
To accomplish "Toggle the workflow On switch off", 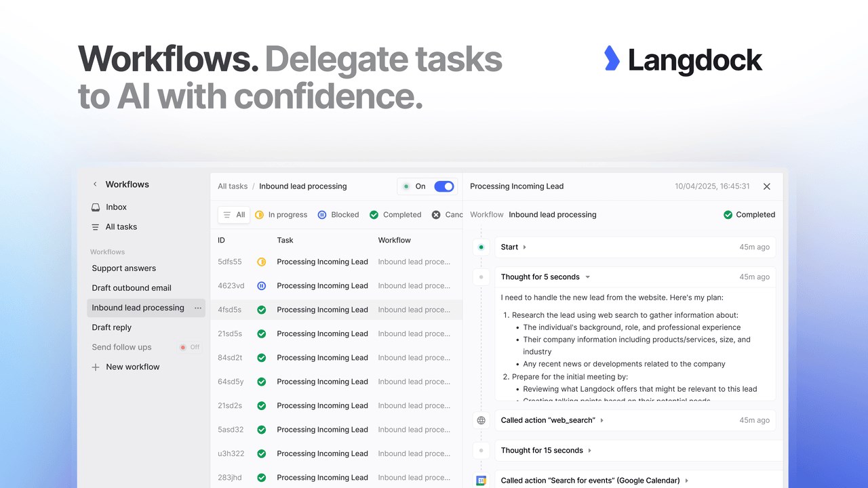I will point(444,186).
